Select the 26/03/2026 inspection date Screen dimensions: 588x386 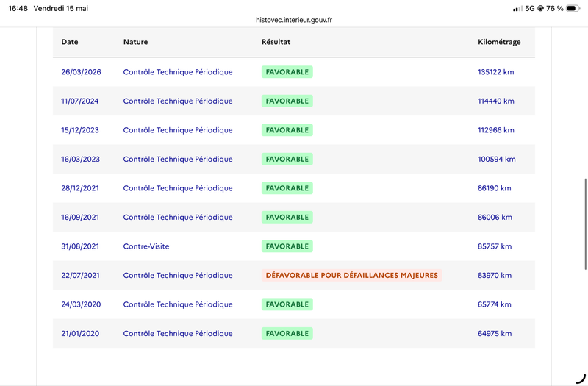[x=81, y=72]
